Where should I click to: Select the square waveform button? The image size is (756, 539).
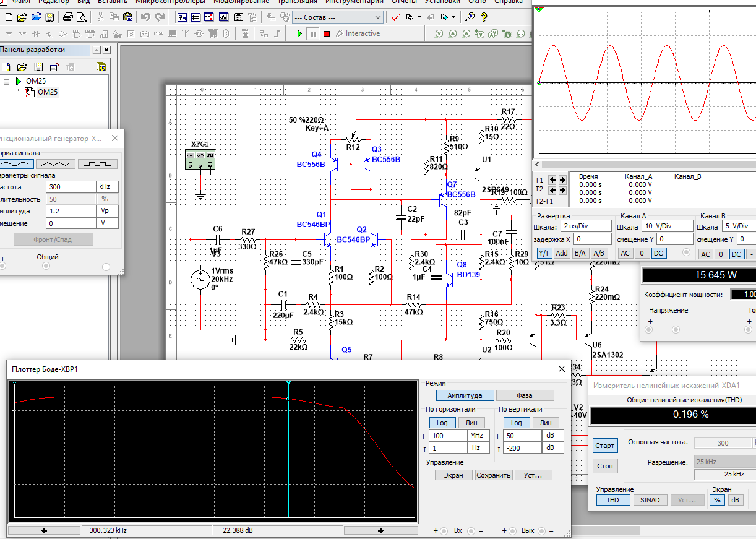point(97,164)
